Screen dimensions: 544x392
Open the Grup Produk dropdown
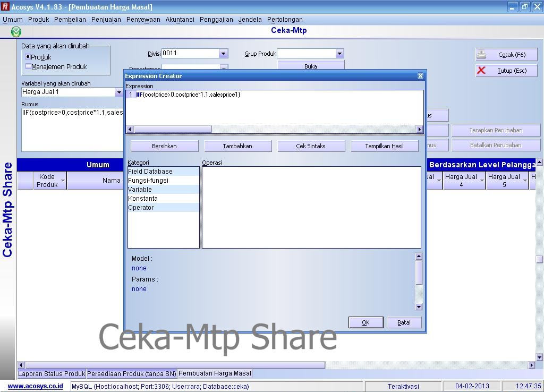pos(339,54)
